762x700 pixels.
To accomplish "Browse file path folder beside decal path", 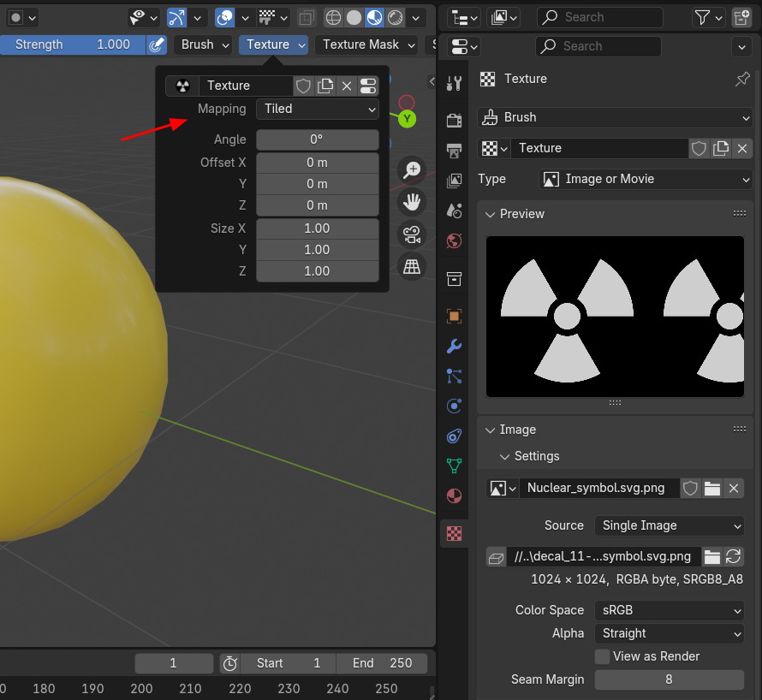I will pos(712,556).
